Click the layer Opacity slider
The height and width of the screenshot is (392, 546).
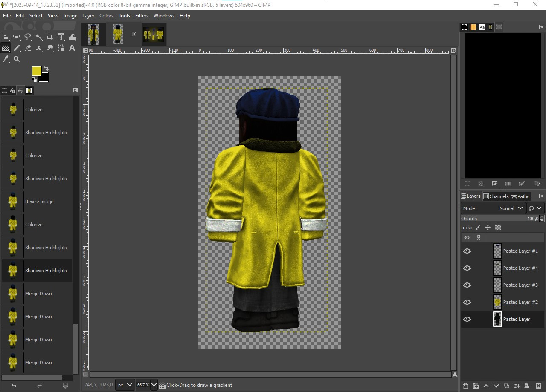tap(500, 219)
